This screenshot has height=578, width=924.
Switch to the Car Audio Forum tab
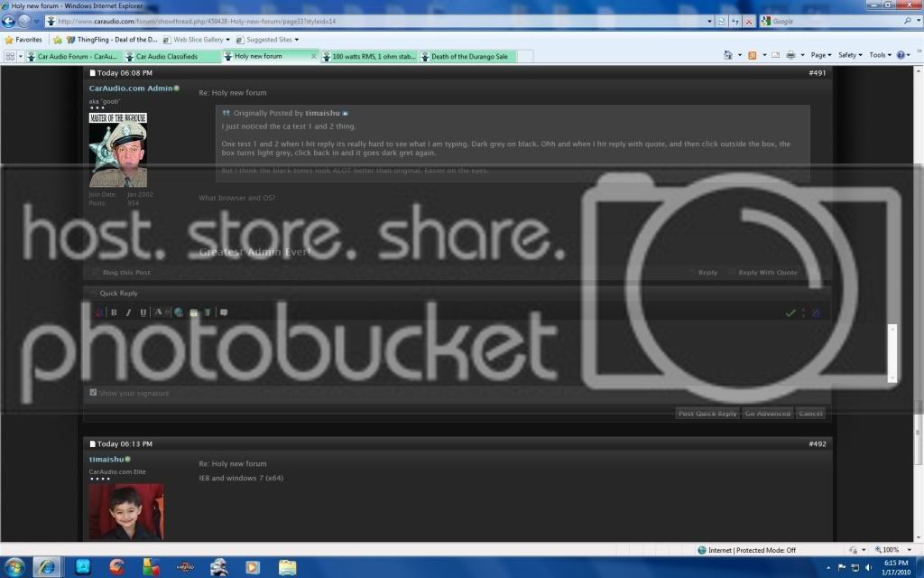73,57
